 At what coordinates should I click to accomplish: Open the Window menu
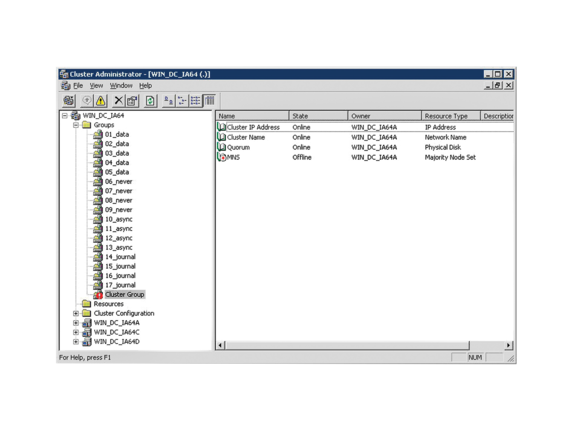[121, 85]
